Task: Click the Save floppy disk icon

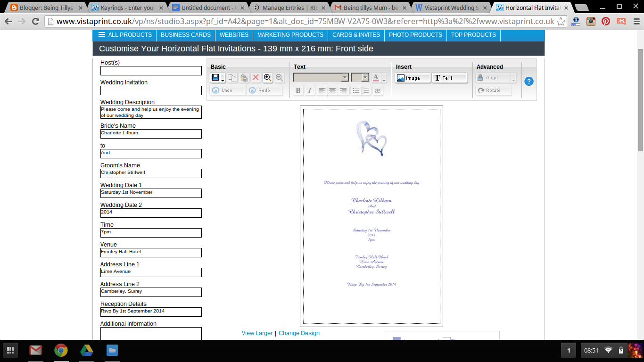Action: point(215,78)
